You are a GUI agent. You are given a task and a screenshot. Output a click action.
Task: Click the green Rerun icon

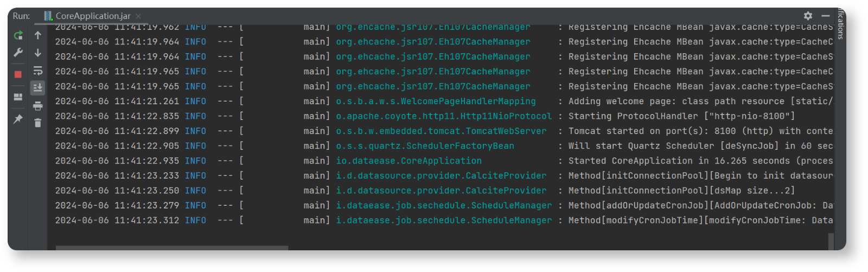coord(18,36)
